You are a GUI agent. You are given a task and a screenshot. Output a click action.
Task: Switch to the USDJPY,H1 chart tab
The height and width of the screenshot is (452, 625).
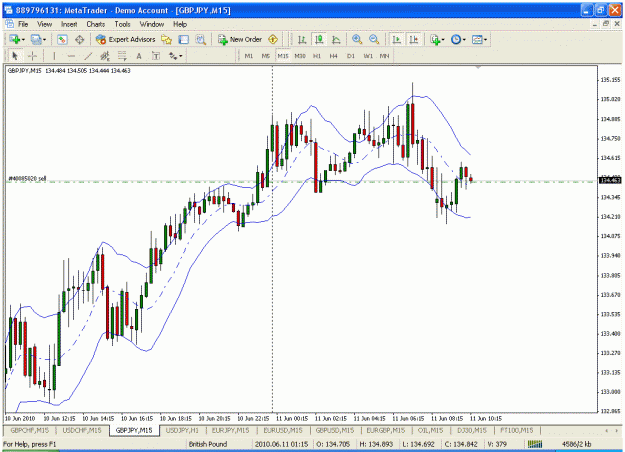182,430
